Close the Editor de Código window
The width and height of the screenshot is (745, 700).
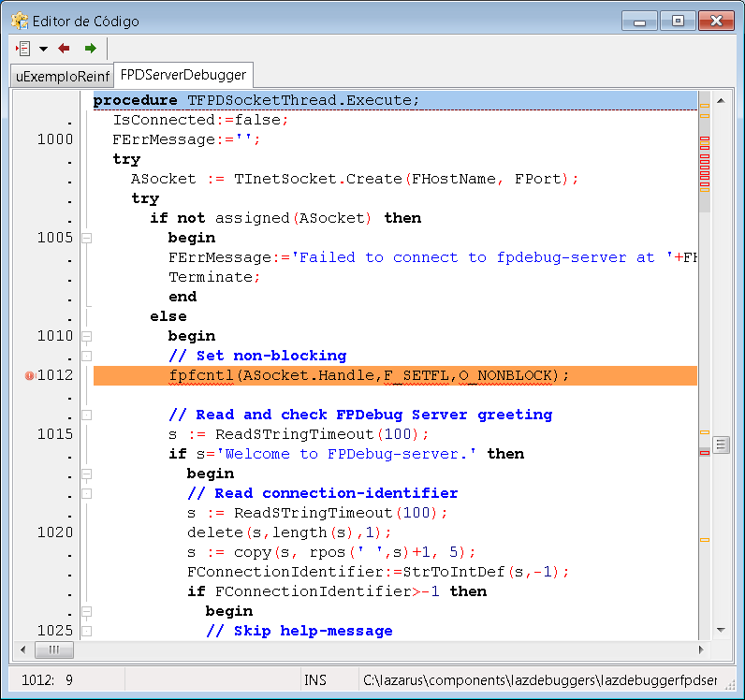click(717, 21)
